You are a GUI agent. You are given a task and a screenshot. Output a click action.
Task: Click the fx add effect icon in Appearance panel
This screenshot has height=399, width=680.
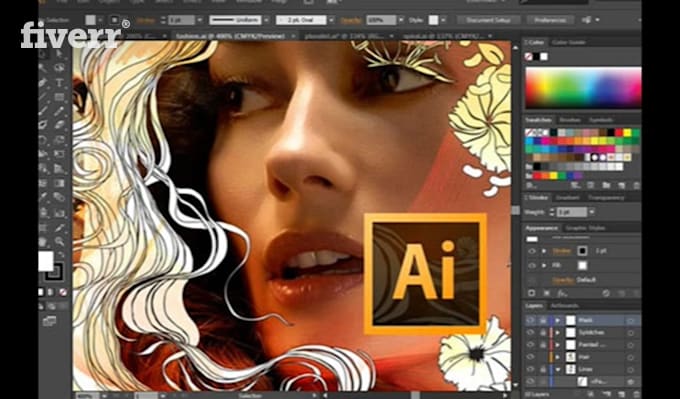tap(562, 293)
